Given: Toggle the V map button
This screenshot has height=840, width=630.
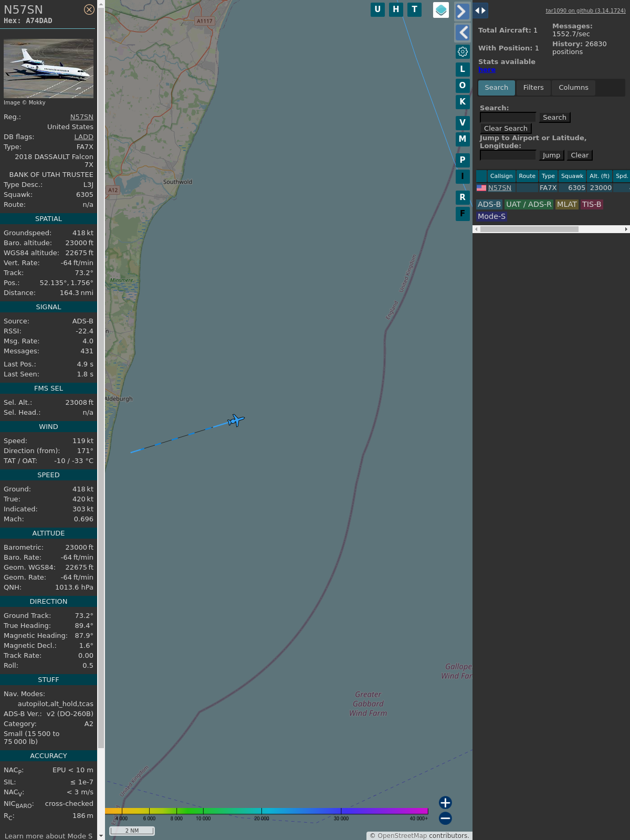Looking at the screenshot, I should [x=463, y=123].
